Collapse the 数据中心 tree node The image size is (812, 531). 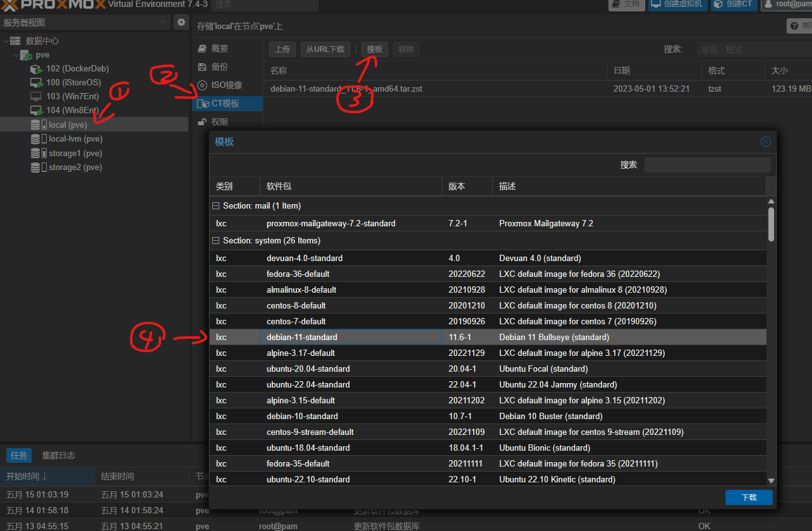coord(5,40)
